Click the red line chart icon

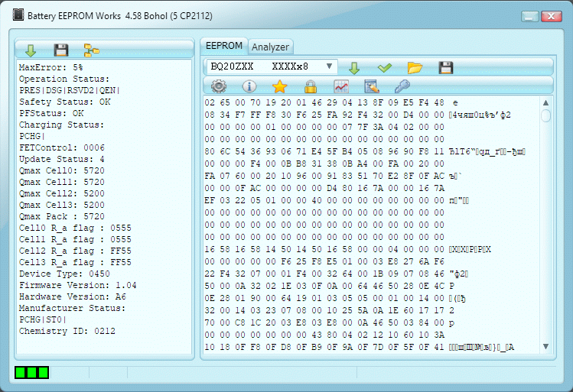coord(341,86)
